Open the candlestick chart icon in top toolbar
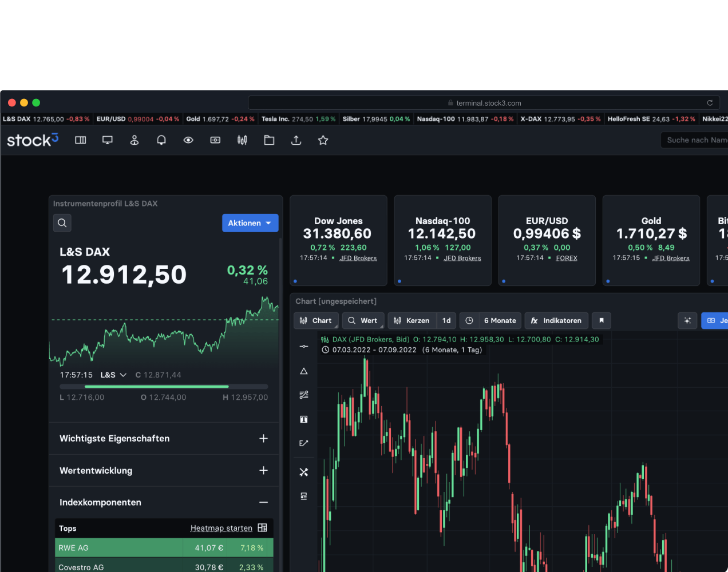 (242, 140)
